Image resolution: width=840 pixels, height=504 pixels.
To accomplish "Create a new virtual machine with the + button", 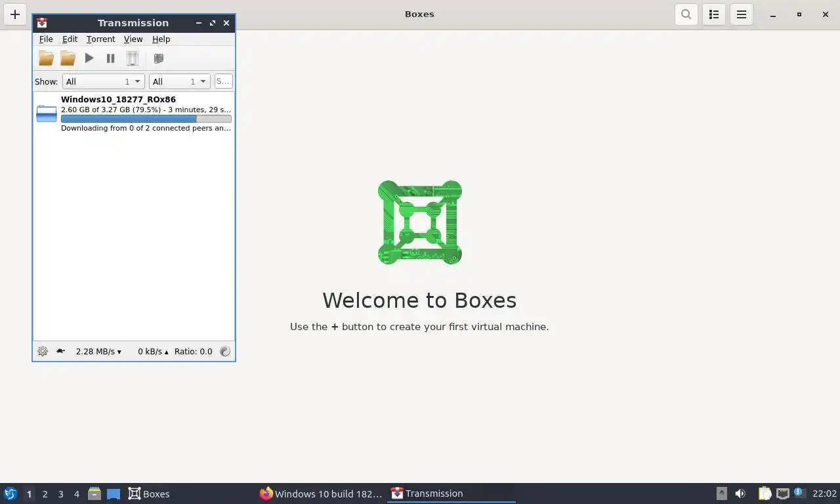I will point(15,14).
